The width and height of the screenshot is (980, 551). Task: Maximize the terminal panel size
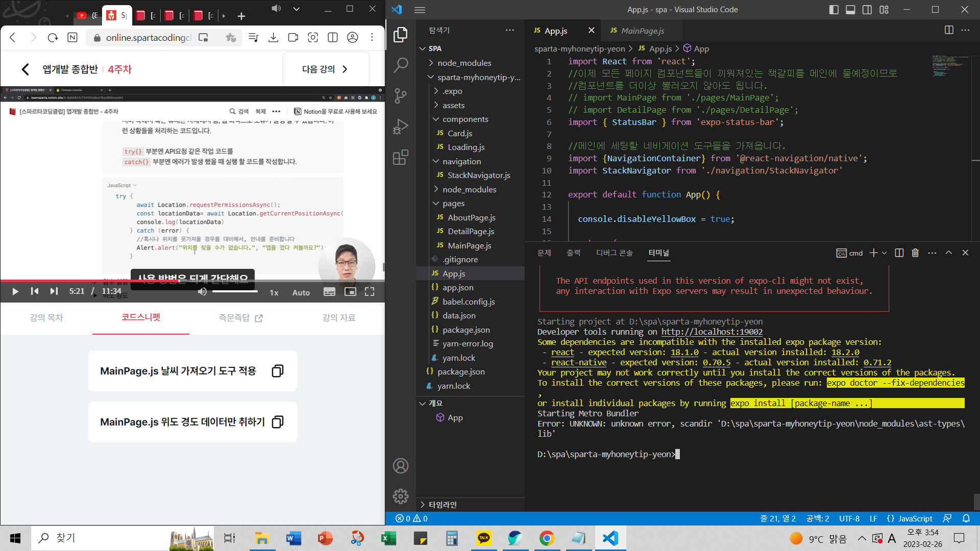point(949,253)
